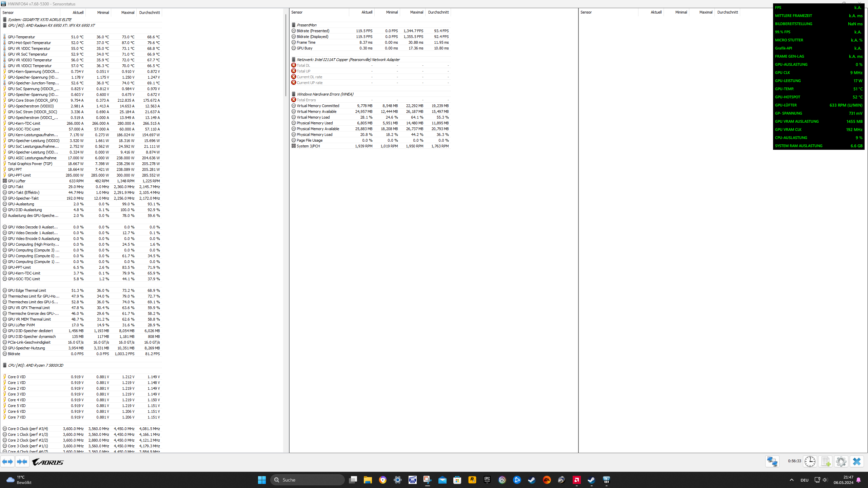Viewport: 868px width, 488px height.
Task: Click the clock reset timer button
Action: point(810,461)
